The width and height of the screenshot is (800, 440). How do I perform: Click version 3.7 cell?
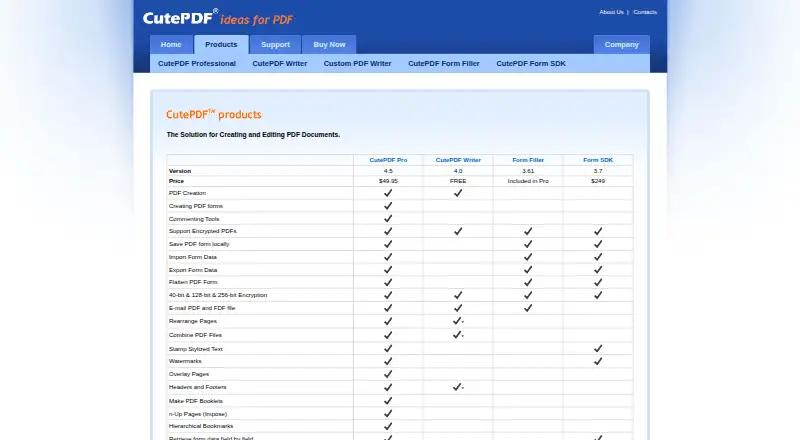[x=598, y=171]
